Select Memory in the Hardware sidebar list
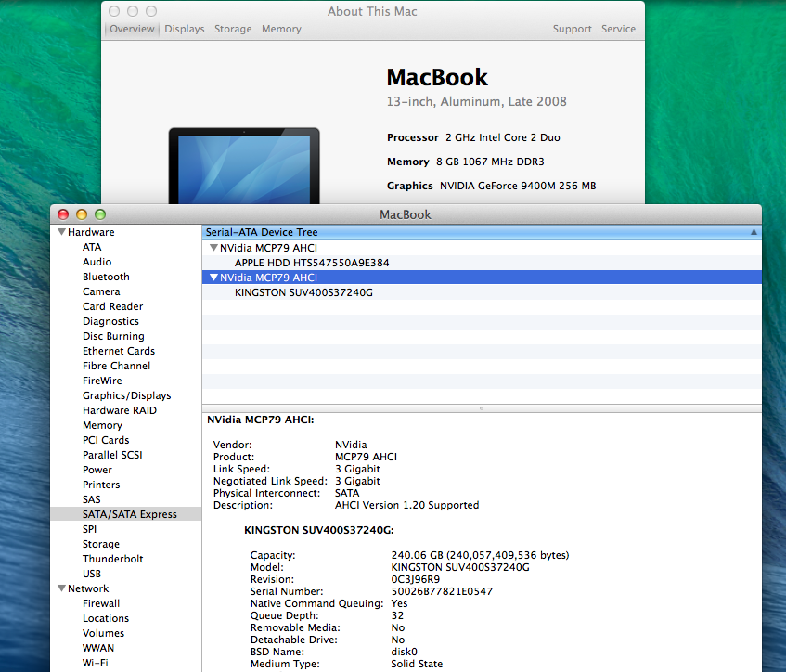This screenshot has height=672, width=786. (102, 425)
